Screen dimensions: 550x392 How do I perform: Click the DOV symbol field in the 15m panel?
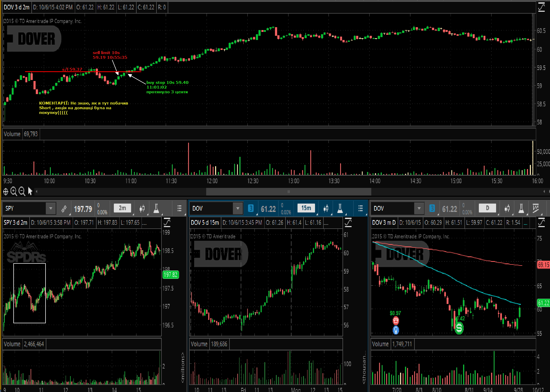pyautogui.click(x=212, y=208)
